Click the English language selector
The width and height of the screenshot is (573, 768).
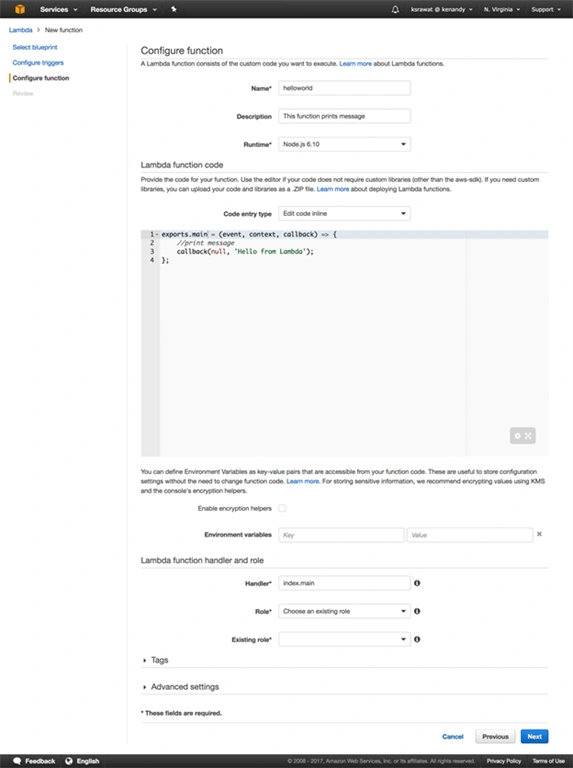tap(88, 761)
